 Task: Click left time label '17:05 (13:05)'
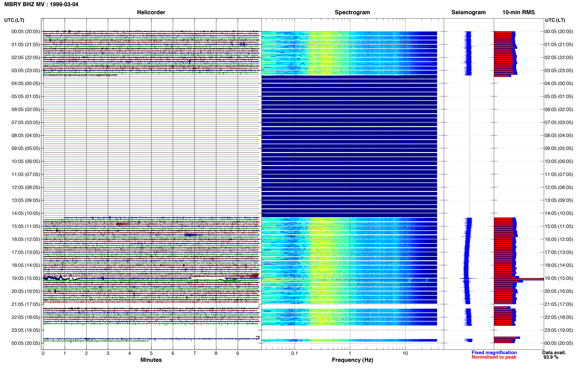pyautogui.click(x=26, y=252)
